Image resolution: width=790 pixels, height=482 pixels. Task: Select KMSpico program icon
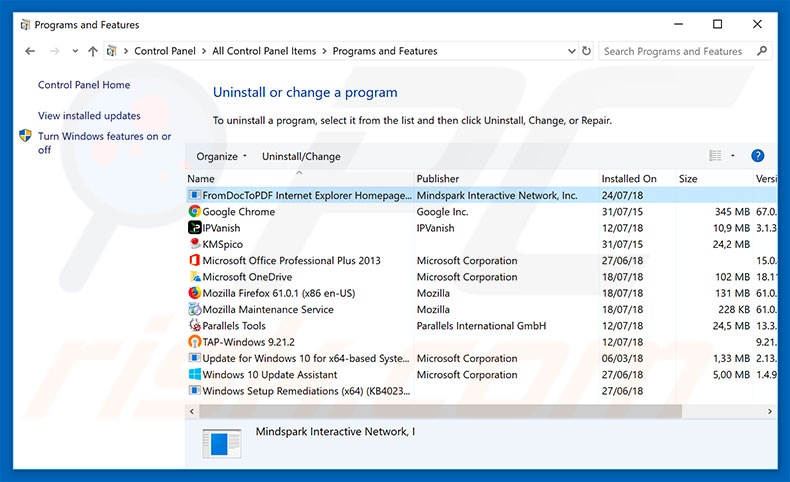coord(194,244)
